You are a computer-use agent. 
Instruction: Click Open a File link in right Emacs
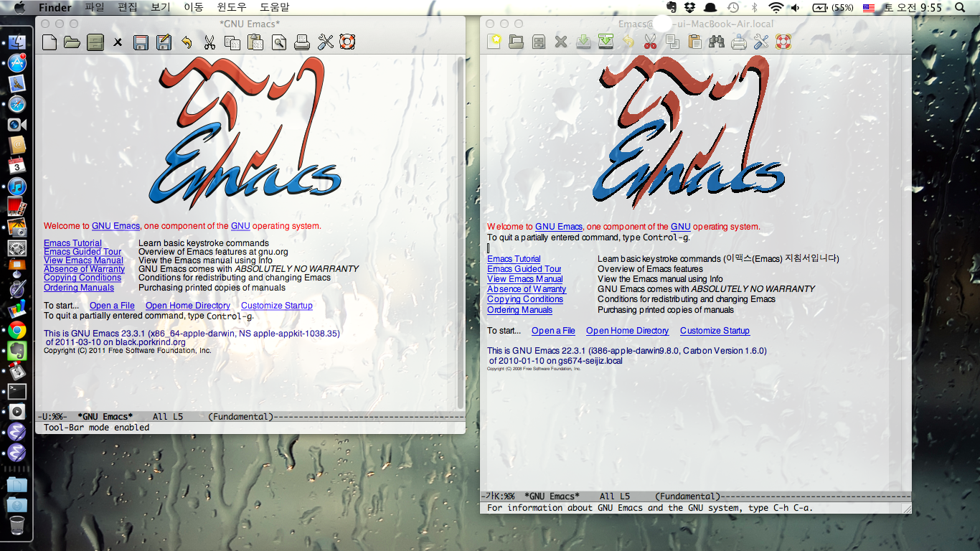click(x=553, y=331)
